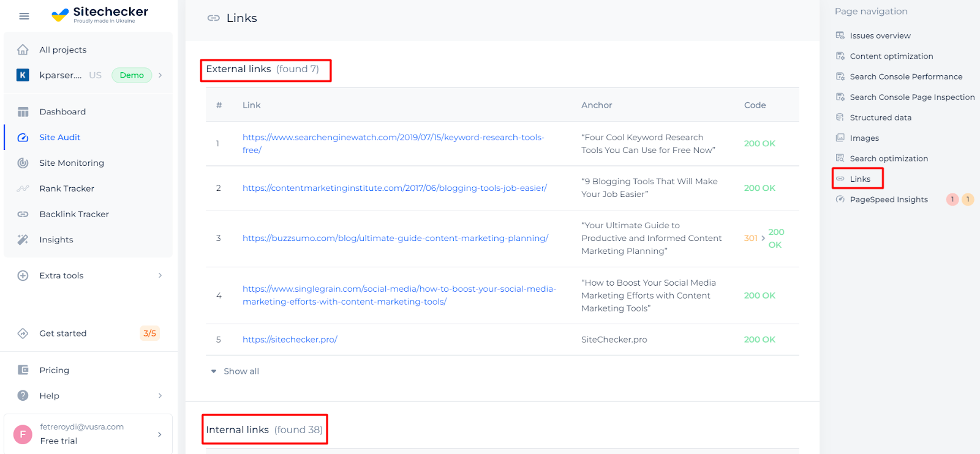Screen dimensions: 980x454
Task: Open the searchenginewatch.com external link
Action: (393, 144)
